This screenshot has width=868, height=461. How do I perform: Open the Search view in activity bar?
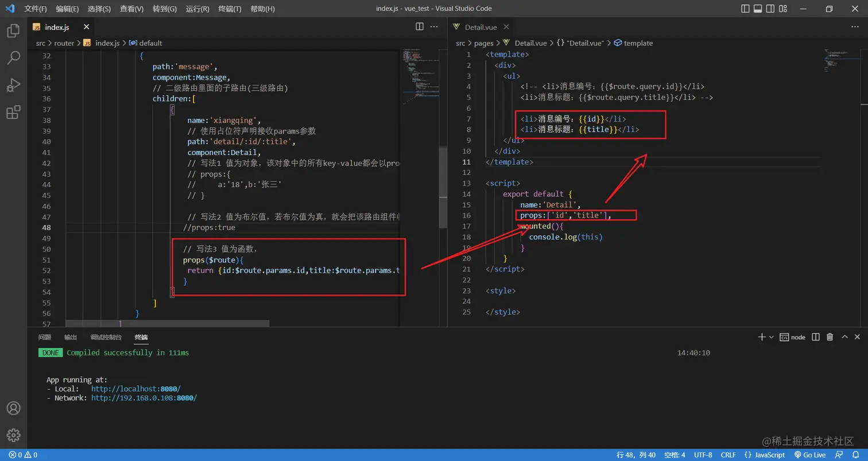coord(13,58)
